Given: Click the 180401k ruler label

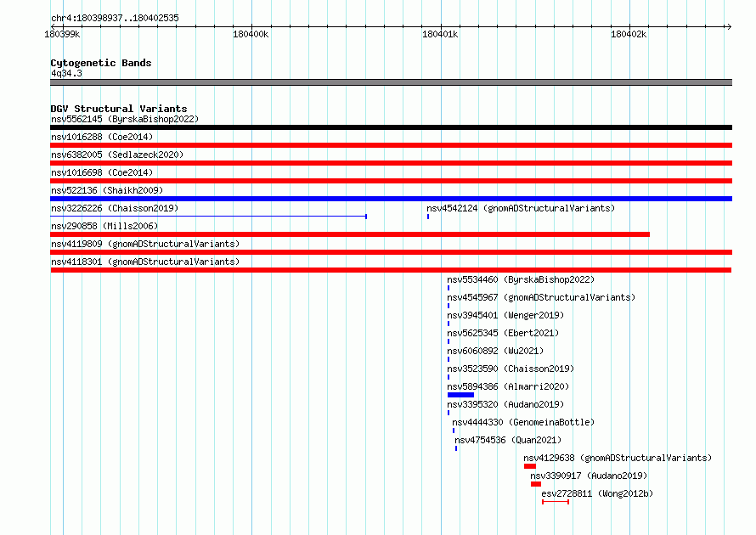Looking at the screenshot, I should tap(440, 34).
